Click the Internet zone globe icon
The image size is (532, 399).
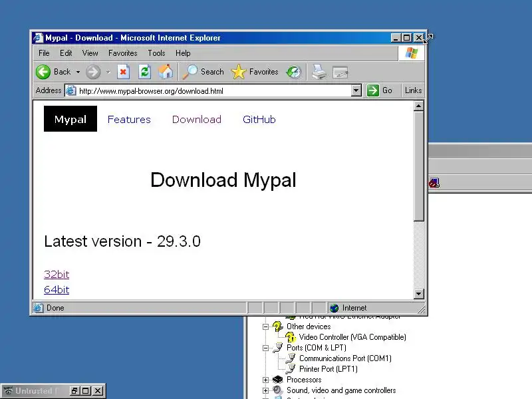pyautogui.click(x=334, y=308)
